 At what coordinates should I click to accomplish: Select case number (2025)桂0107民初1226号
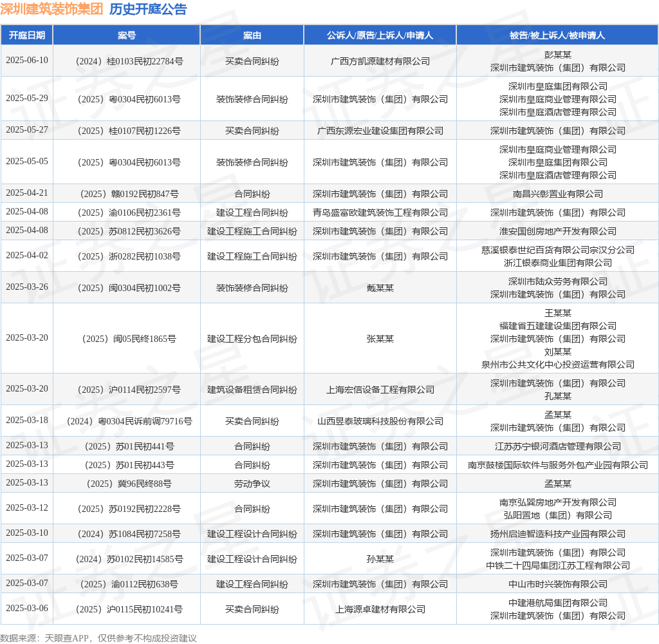point(129,131)
